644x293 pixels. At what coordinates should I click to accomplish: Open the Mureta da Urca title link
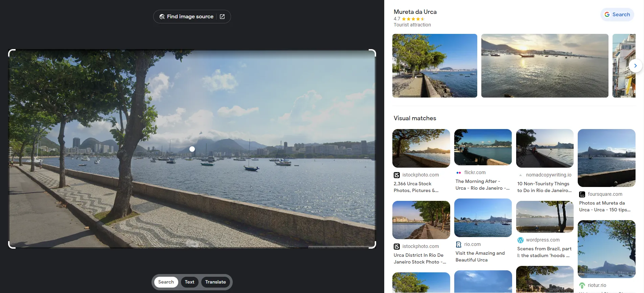click(415, 12)
